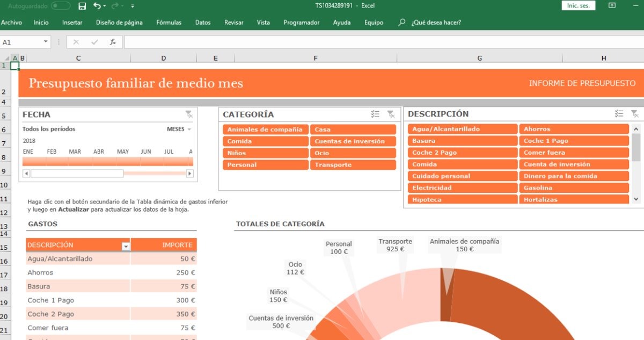Click DESCRIPCIÓN slicer scroll up arrow

coord(636,129)
